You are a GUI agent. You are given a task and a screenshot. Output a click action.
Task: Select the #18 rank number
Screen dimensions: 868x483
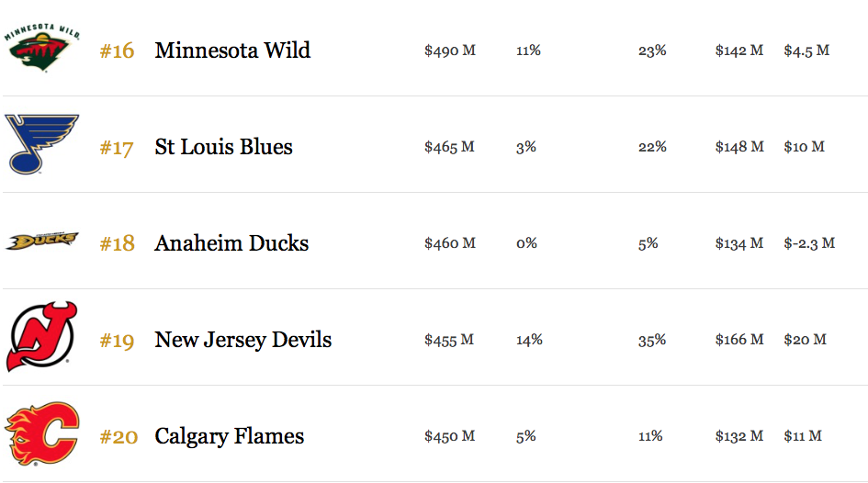click(117, 243)
